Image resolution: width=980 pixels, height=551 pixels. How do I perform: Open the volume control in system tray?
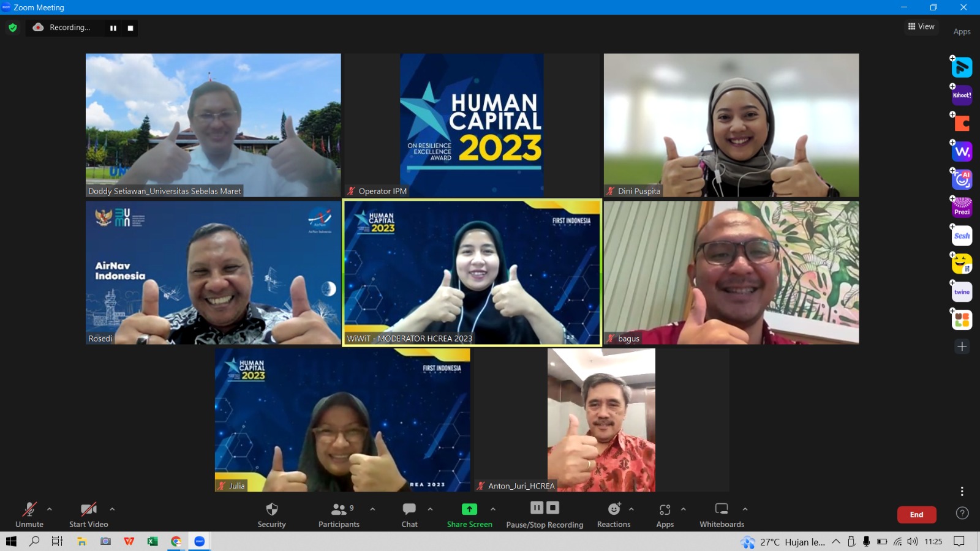tap(913, 542)
